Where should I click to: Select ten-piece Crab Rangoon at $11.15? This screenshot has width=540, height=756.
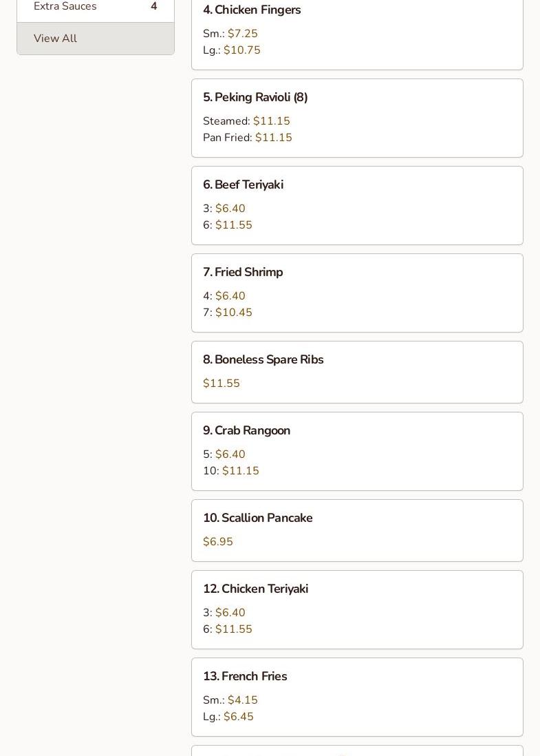point(240,471)
